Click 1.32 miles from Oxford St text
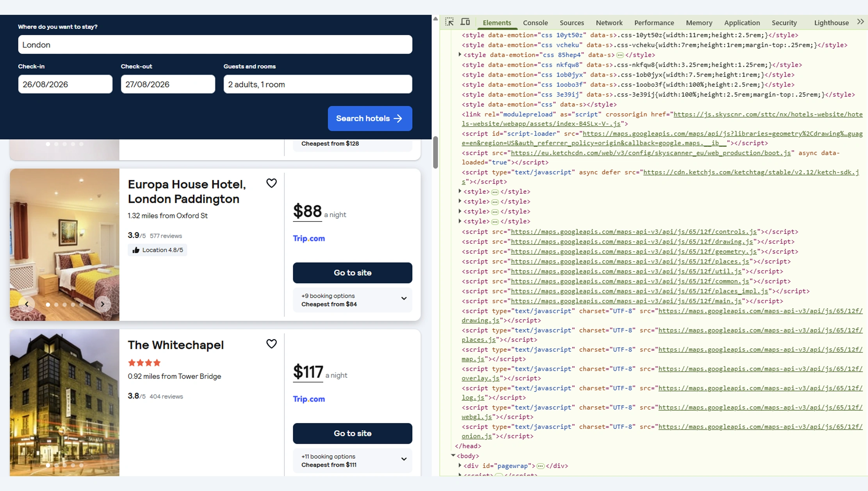868x491 pixels. [x=168, y=216]
